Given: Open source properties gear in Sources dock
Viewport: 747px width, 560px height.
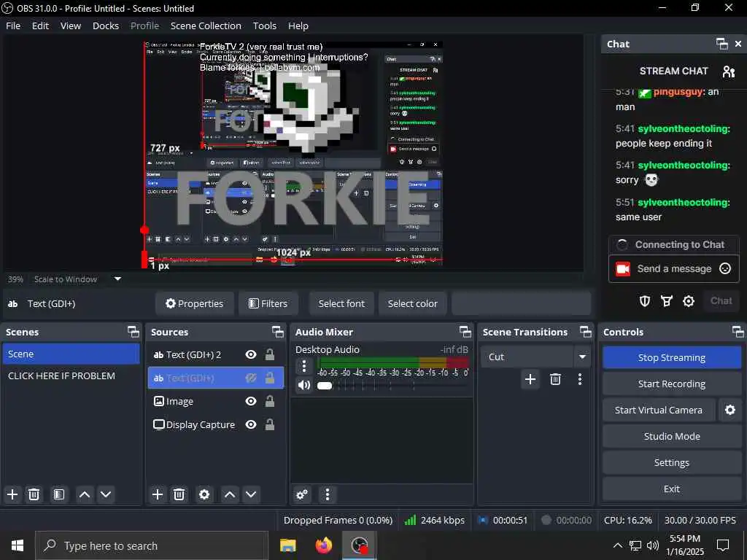Looking at the screenshot, I should [204, 494].
